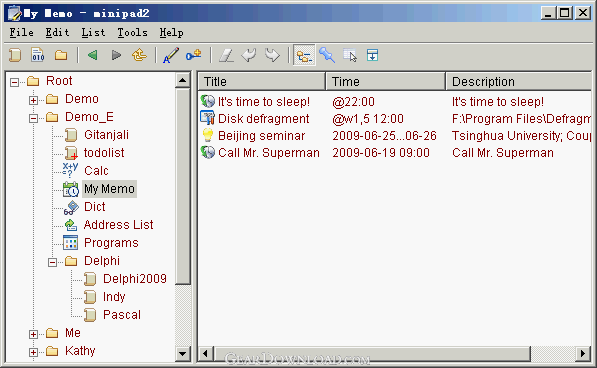Viewport: 597px width, 368px height.
Task: Expand the Kathy folder node
Action: (x=34, y=352)
